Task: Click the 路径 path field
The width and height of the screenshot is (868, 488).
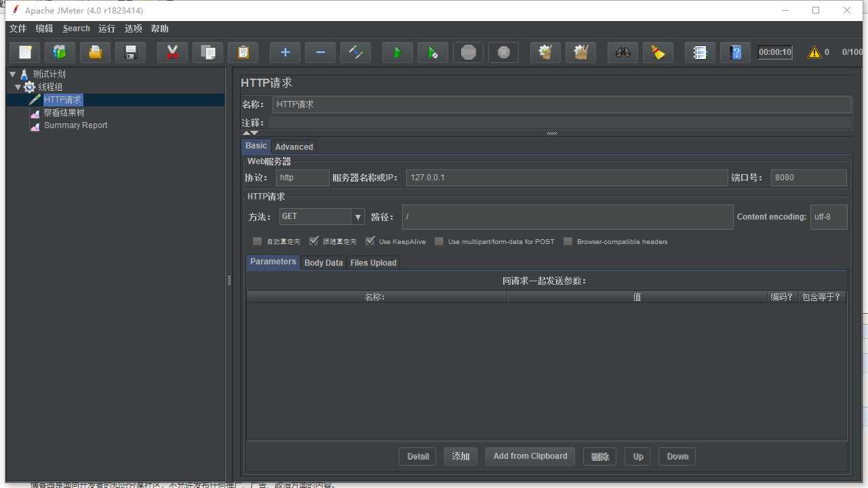Action: [x=568, y=217]
